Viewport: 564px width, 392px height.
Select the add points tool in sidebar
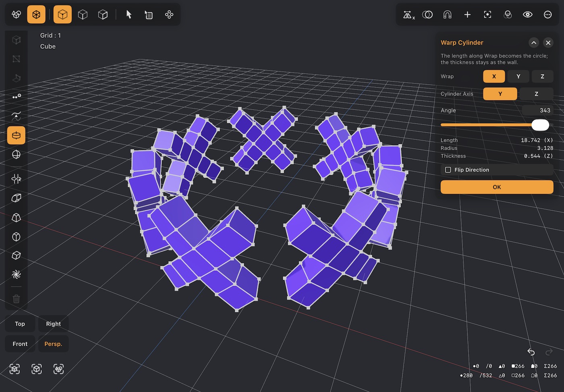(x=16, y=97)
